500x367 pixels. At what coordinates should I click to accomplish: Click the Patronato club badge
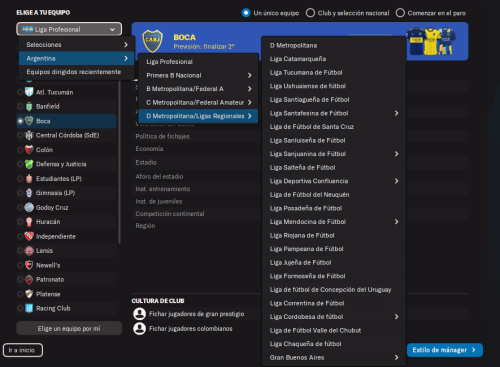tap(29, 279)
